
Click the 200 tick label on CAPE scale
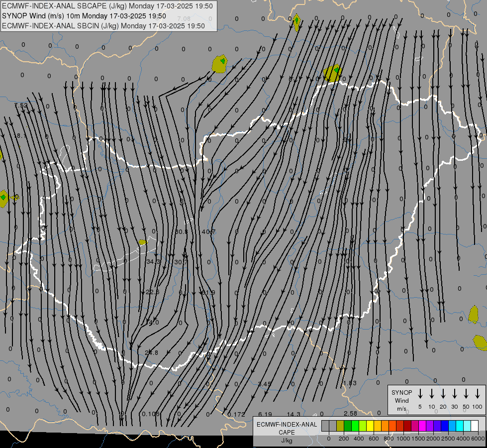click(x=344, y=439)
